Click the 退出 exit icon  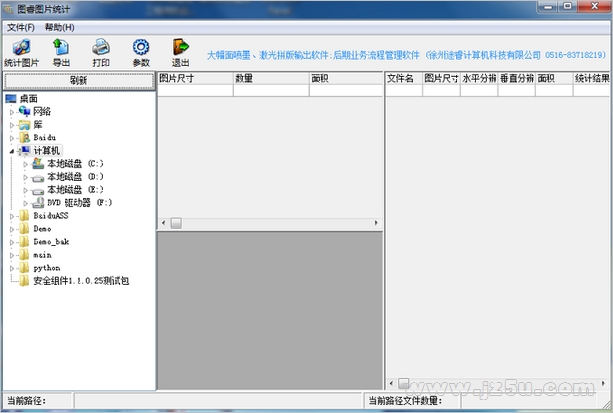tap(181, 47)
